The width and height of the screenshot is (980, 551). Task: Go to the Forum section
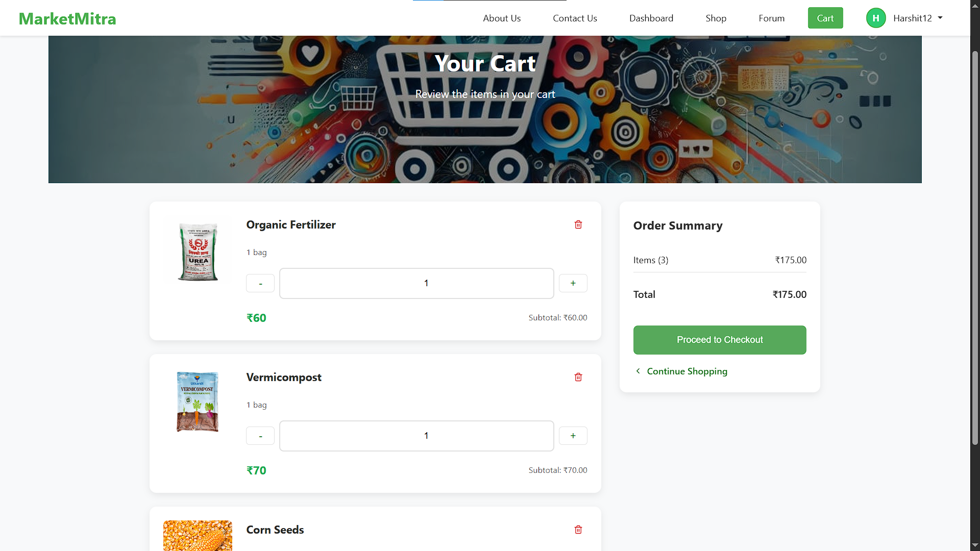pos(771,18)
